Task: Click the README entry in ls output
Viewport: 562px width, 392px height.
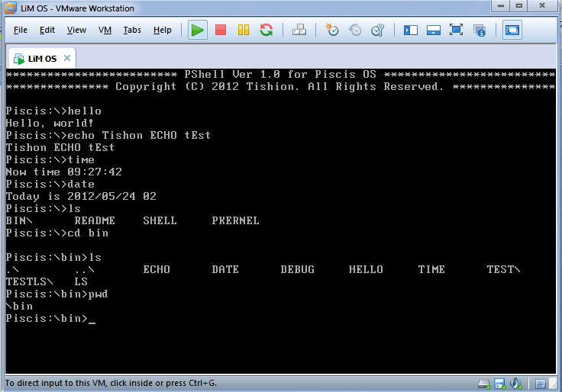Action: [95, 220]
